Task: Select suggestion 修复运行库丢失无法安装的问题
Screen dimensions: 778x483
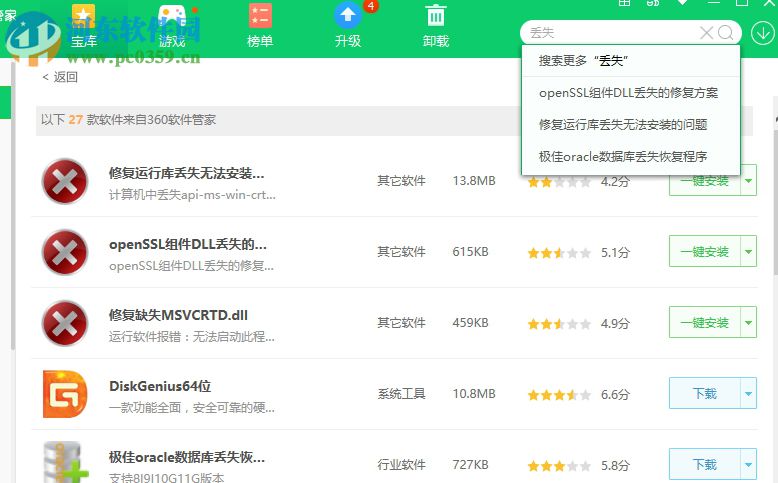Action: pos(631,125)
